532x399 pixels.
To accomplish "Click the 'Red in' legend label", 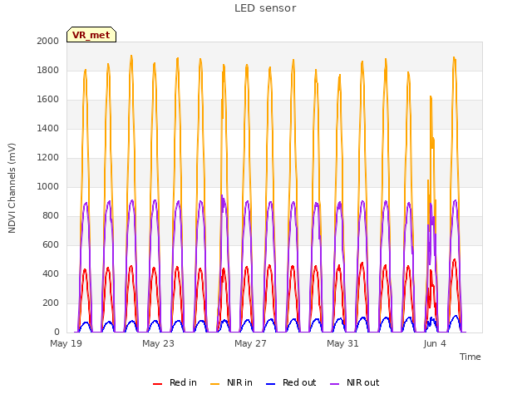I will click(x=183, y=382).
